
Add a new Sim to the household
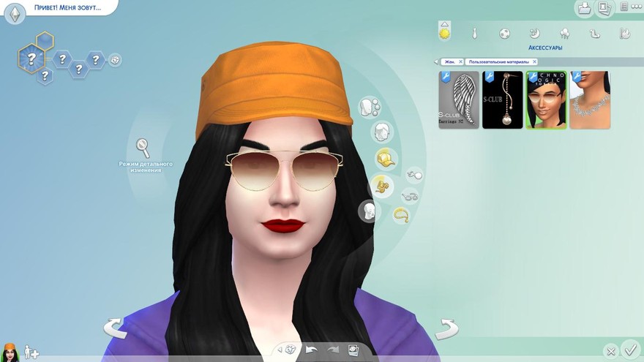pos(31,352)
